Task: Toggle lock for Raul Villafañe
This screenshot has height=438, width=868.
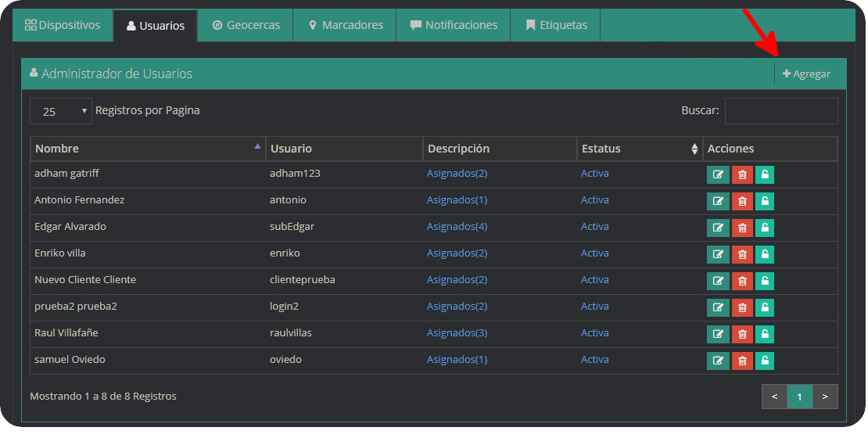Action: tap(765, 334)
